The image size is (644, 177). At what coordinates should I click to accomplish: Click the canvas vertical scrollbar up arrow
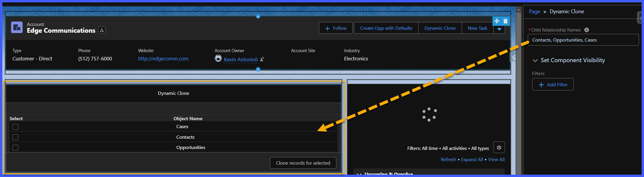point(518,10)
